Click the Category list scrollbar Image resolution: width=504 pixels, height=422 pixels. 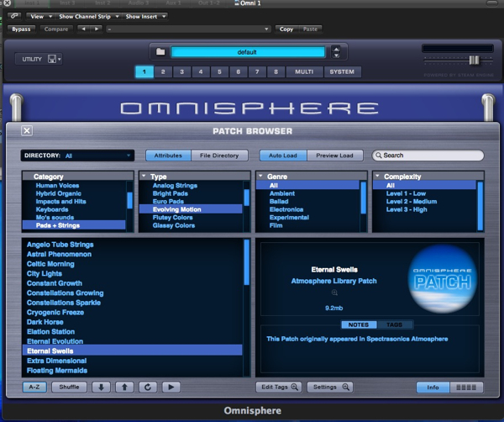[x=130, y=200]
